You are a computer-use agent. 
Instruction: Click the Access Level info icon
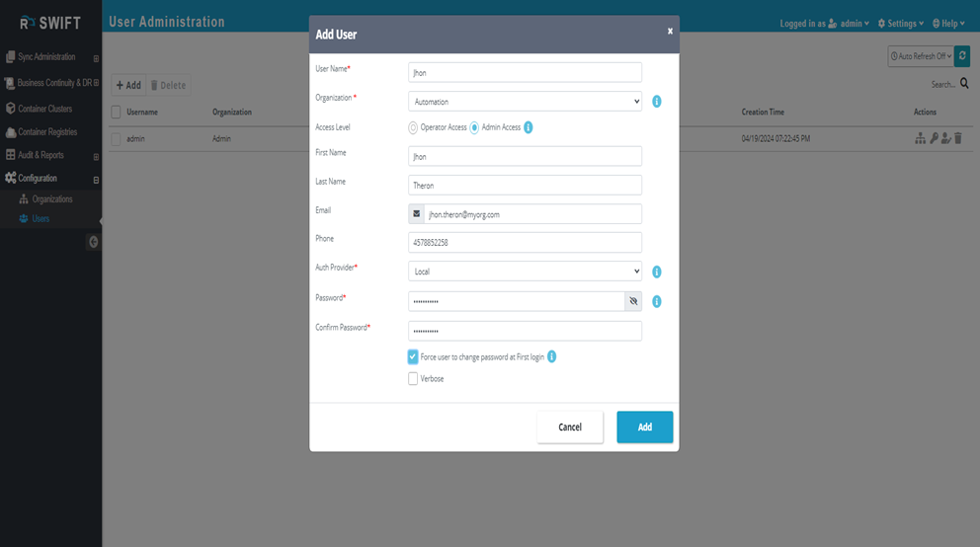click(529, 127)
